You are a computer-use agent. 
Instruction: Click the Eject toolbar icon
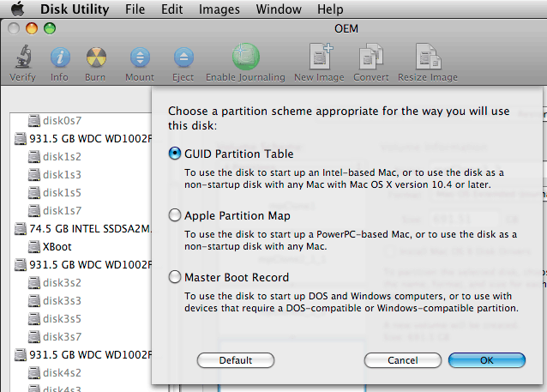[x=183, y=57]
